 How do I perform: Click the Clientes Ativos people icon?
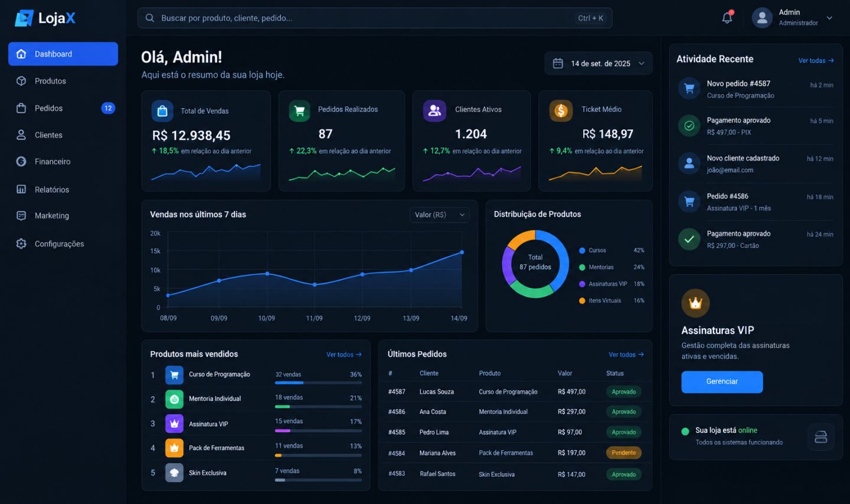tap(434, 110)
